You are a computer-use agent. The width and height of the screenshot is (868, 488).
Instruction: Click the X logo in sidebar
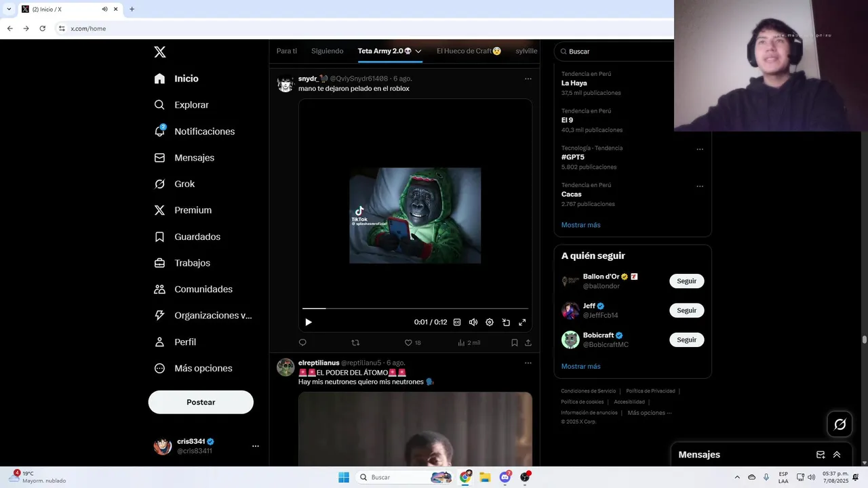(x=159, y=52)
